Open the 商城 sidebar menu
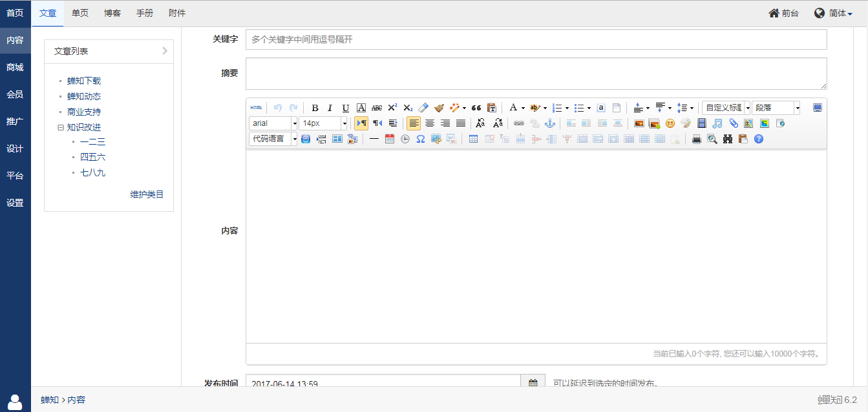The width and height of the screenshot is (868, 412). (x=16, y=67)
